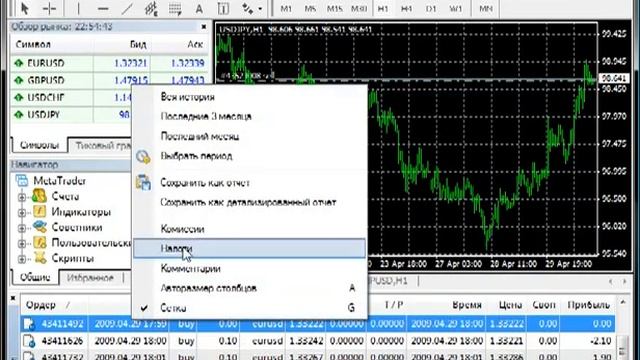Click the Expert Advisors icon
The width and height of the screenshot is (640, 360).
coord(40,227)
